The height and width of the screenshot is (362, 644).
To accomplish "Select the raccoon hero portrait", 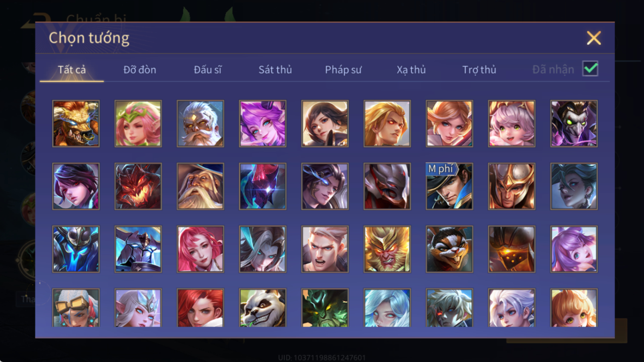I will [x=449, y=249].
